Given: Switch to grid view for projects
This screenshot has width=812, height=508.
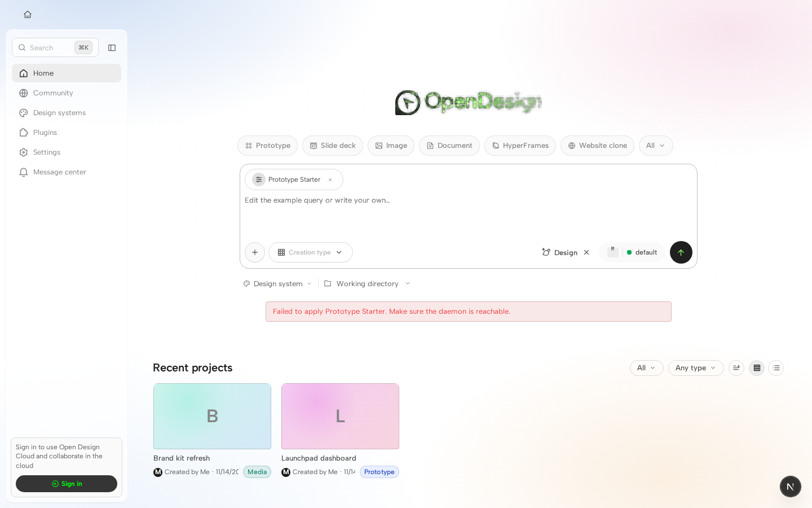Looking at the screenshot, I should (757, 368).
